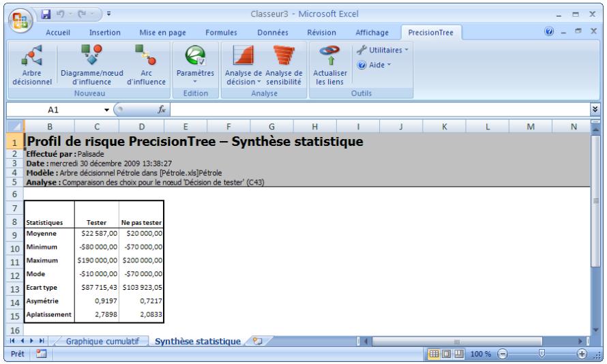Zoom out with minus button
The image size is (607, 364).
point(503,354)
